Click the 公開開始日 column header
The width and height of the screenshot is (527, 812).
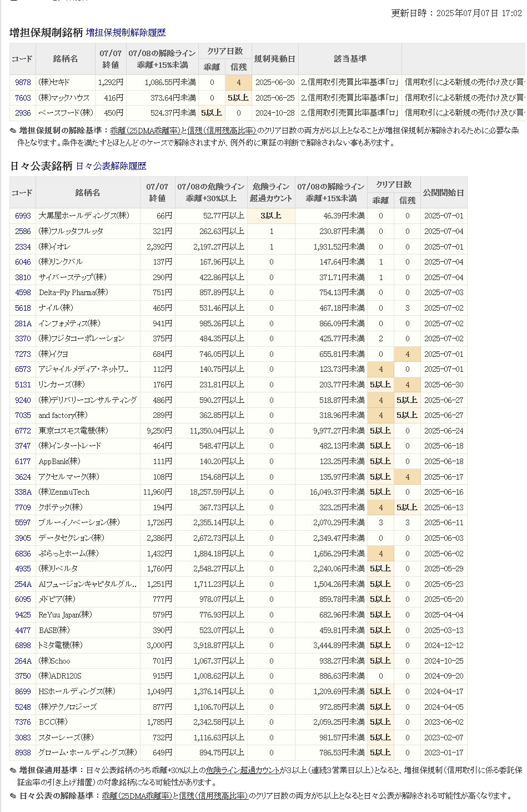coord(443,192)
